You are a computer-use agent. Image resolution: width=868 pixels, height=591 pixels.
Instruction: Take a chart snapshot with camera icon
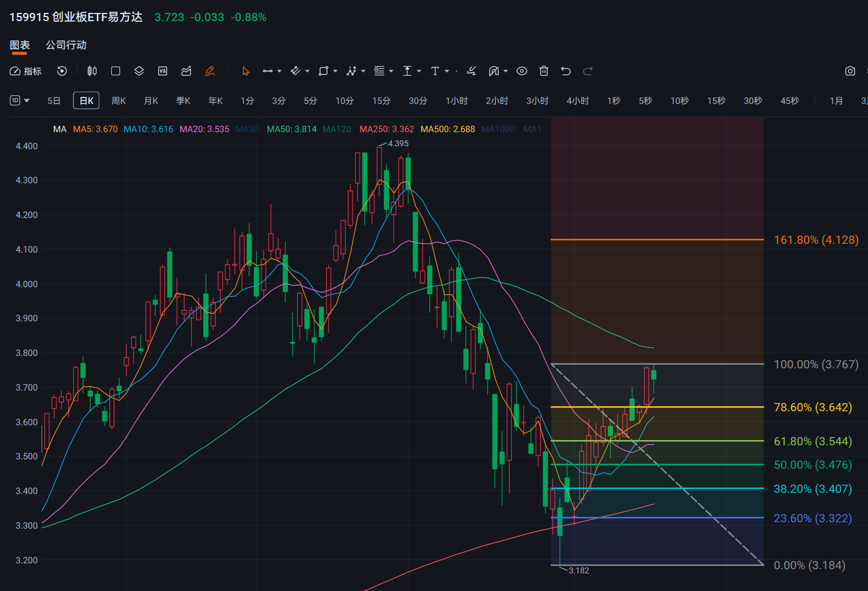click(850, 71)
